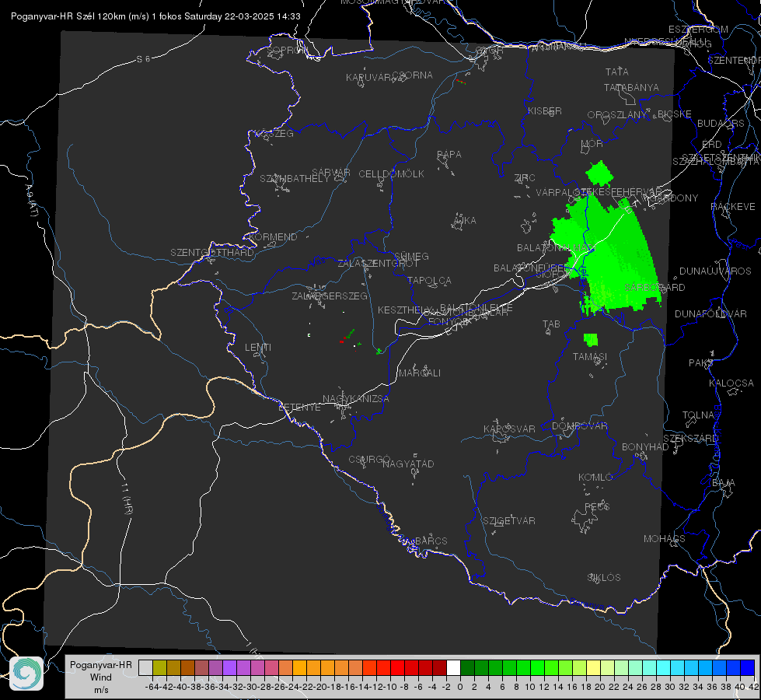761x700 pixels.
Task: Click the SZOMBATHELY city label
Action: point(295,179)
